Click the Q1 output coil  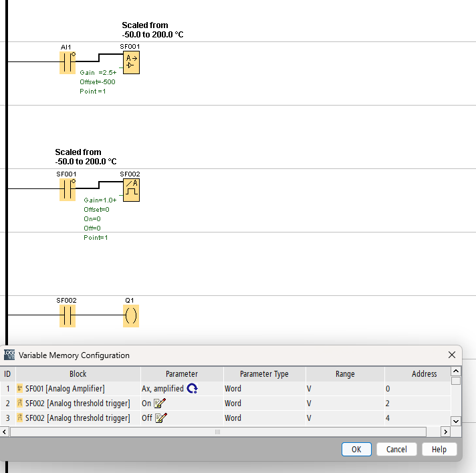[x=131, y=316]
